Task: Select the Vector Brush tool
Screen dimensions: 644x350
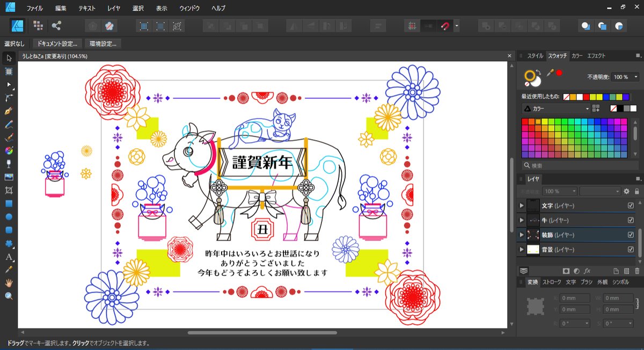Action: 9,137
